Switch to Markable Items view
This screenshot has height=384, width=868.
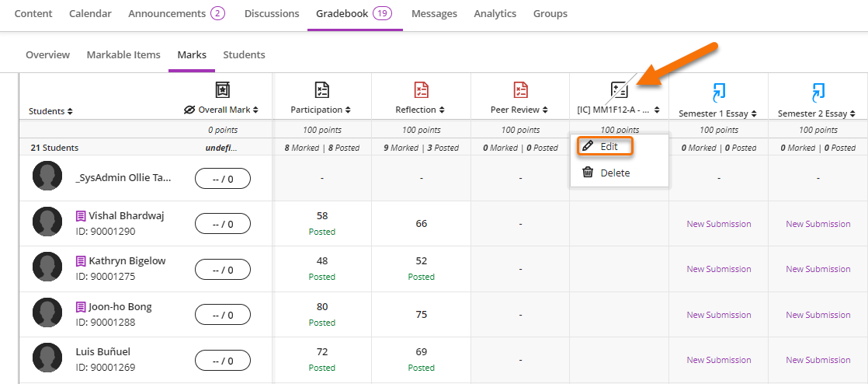pos(123,55)
